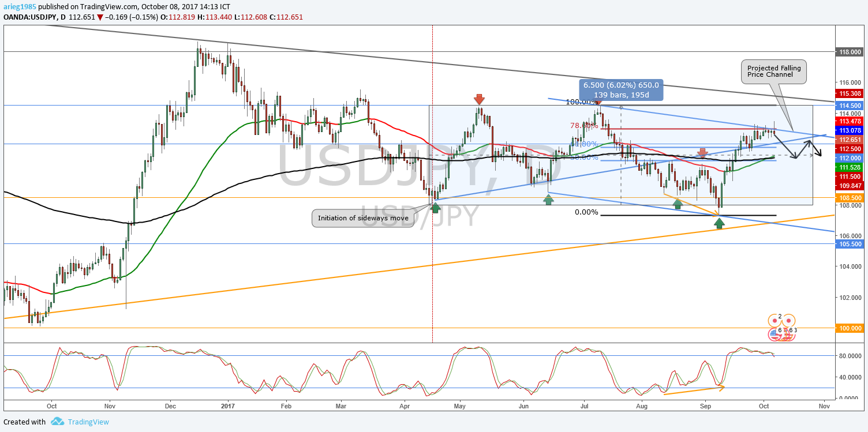Viewport: 868px width, 432px height.
Task: Open the TradingView link at bottom left
Action: point(88,422)
